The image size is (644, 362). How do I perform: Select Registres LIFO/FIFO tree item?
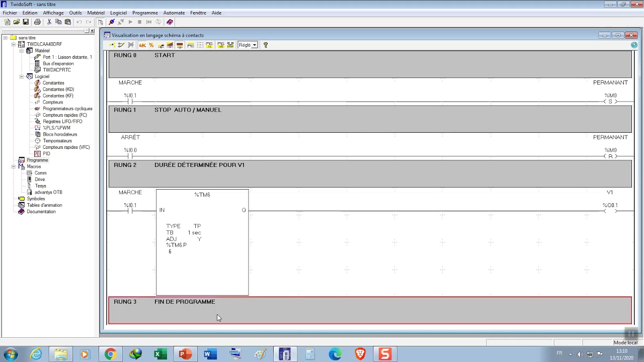(62, 122)
